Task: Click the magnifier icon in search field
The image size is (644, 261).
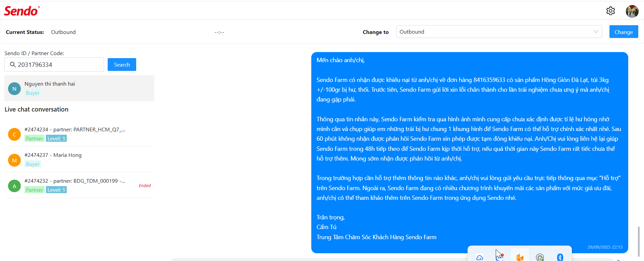Action: [x=13, y=64]
